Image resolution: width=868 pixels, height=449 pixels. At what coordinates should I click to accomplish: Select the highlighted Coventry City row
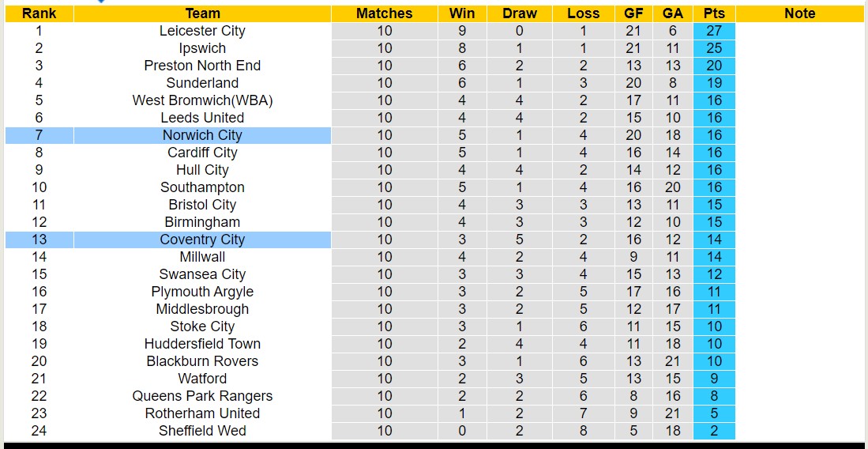tap(202, 240)
